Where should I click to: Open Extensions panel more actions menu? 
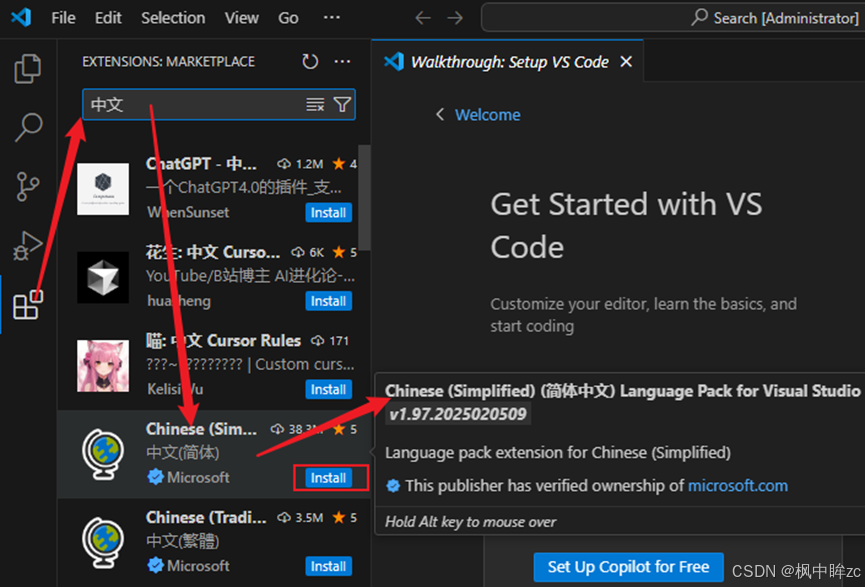point(342,61)
